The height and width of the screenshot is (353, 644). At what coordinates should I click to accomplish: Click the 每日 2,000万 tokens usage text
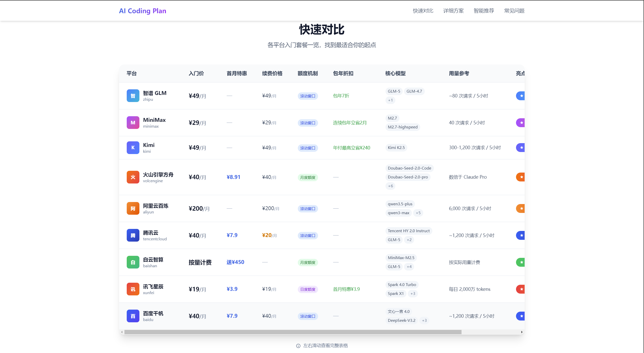470,289
